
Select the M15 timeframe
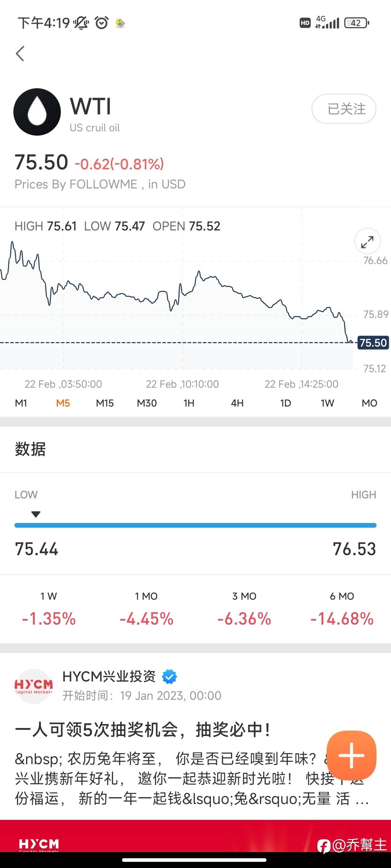105,403
